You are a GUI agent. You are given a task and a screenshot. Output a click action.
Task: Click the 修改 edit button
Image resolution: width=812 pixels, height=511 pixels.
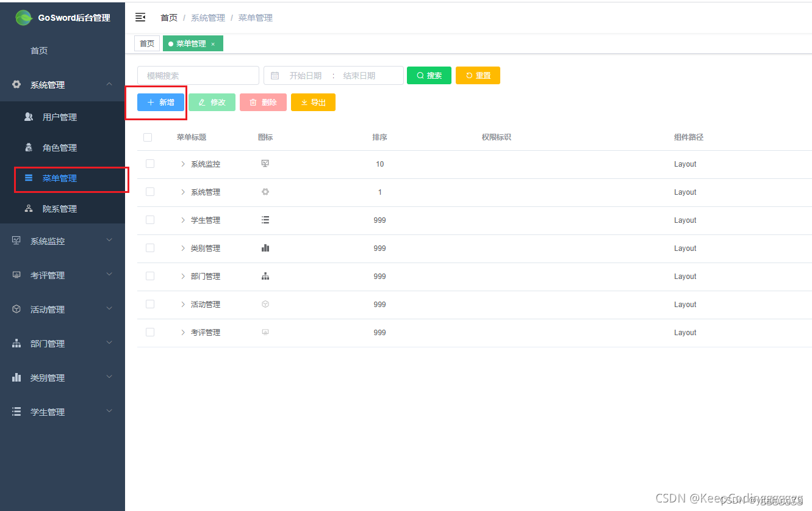(212, 102)
